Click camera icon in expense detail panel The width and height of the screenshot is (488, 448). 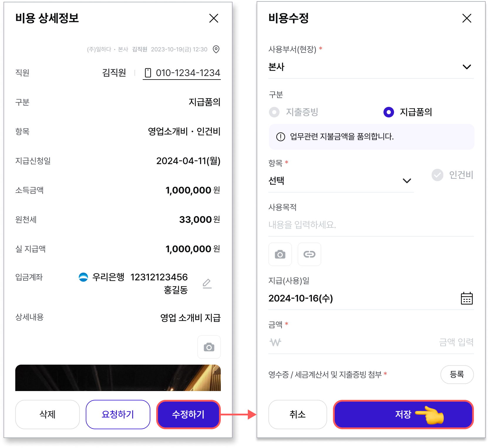209,347
